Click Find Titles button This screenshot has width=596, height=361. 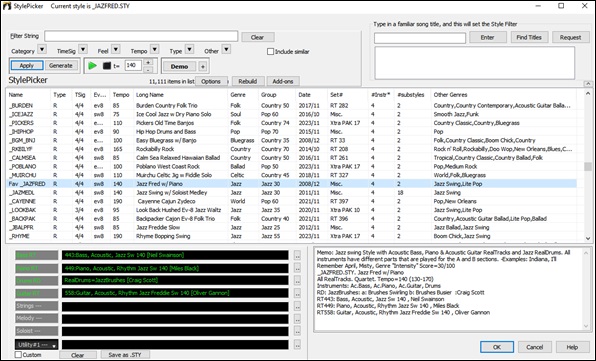[529, 37]
